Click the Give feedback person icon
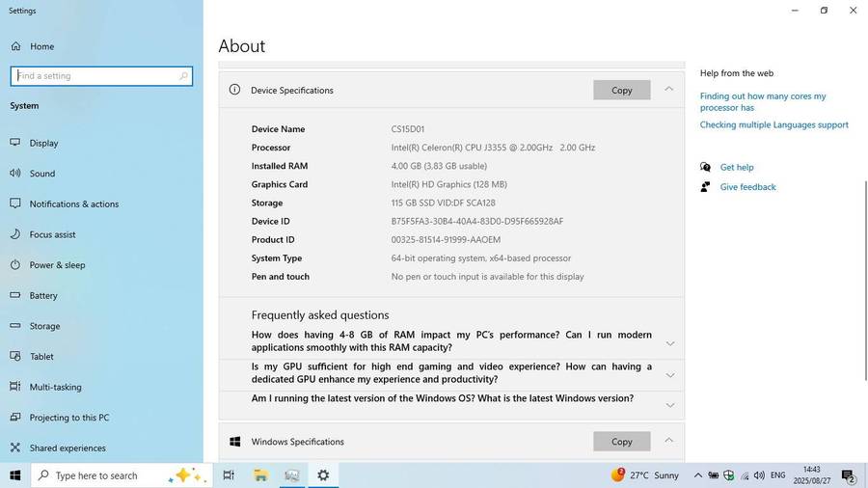868x488 pixels. click(x=705, y=186)
